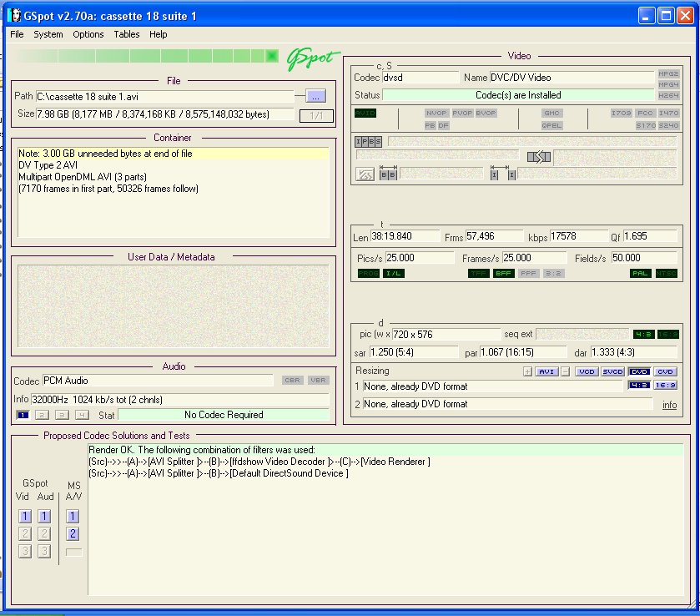700x616 pixels.
Task: Click the QPEL indicator
Action: (x=551, y=125)
